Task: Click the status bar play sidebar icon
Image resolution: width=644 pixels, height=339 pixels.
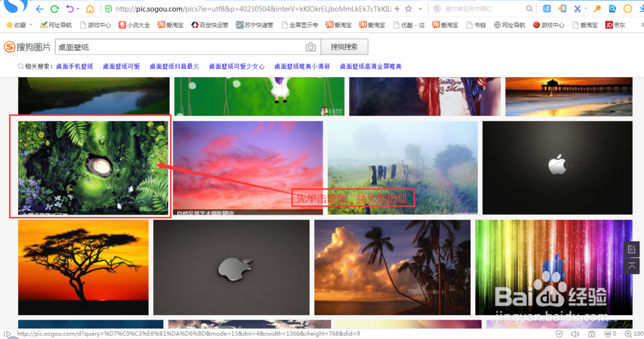Action: (7, 334)
